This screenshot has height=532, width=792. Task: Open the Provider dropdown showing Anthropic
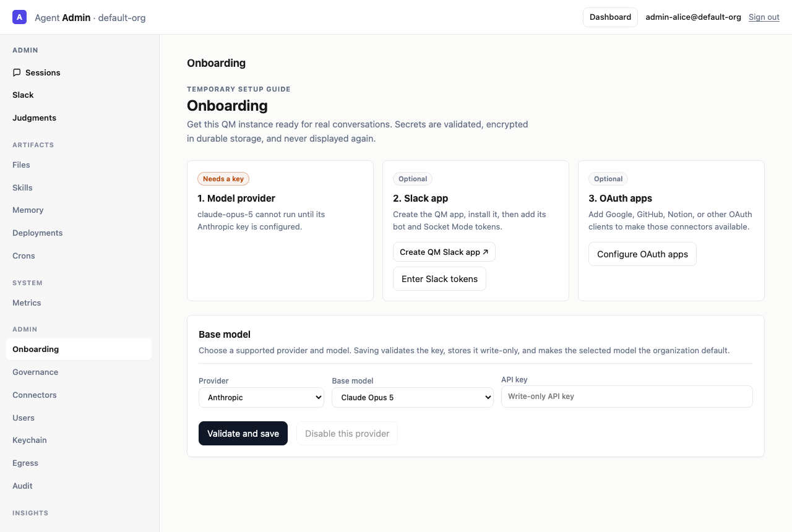(x=261, y=397)
